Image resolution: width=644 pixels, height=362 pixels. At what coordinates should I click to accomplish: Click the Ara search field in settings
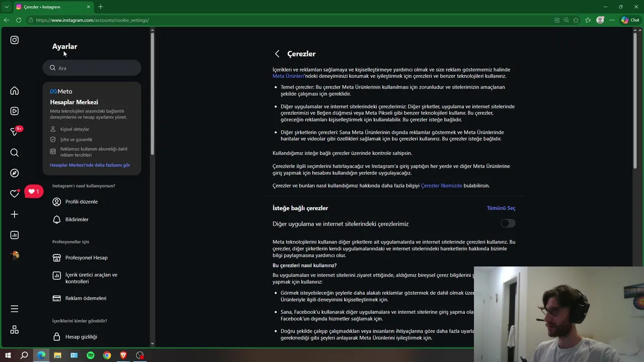pos(92,68)
